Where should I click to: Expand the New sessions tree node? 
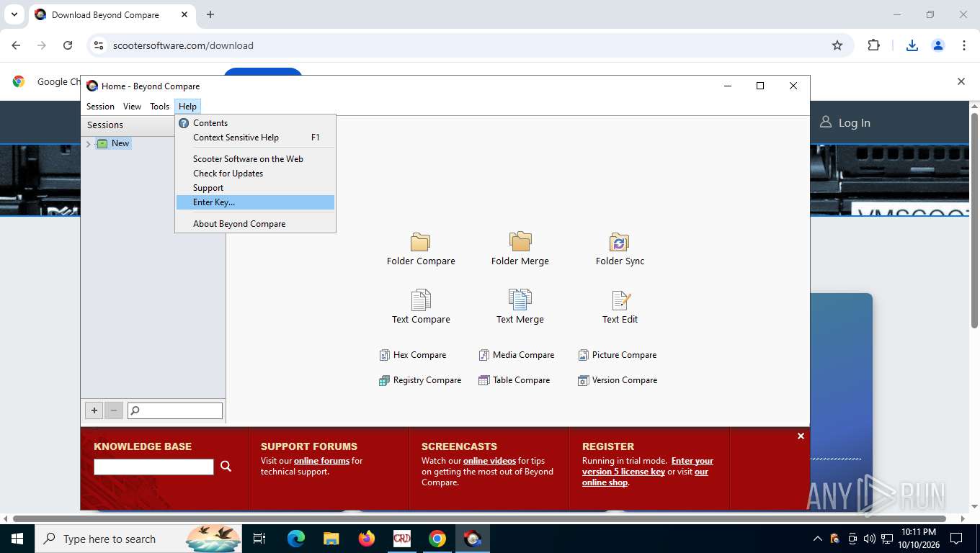89,144
